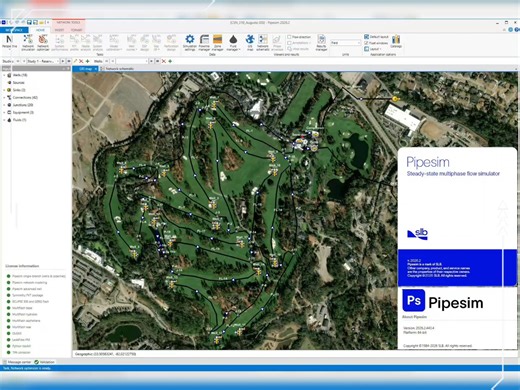Open the Message center panel
Image resolution: width=520 pixels, height=390 pixels.
tap(17, 362)
